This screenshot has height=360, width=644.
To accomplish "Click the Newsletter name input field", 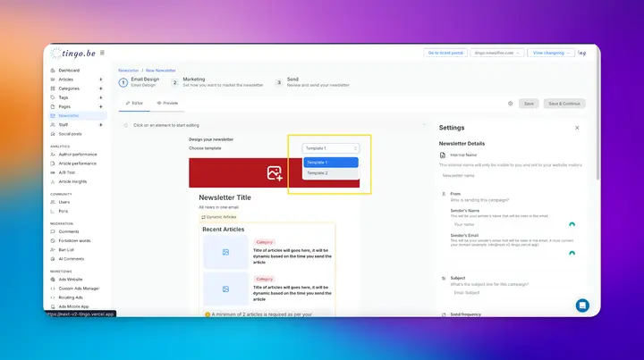I will point(511,175).
